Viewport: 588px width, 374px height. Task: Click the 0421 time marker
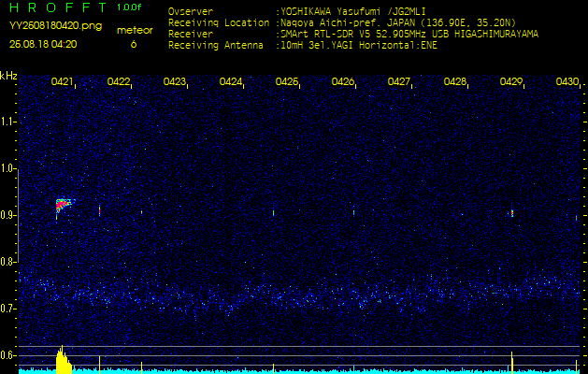pyautogui.click(x=62, y=81)
